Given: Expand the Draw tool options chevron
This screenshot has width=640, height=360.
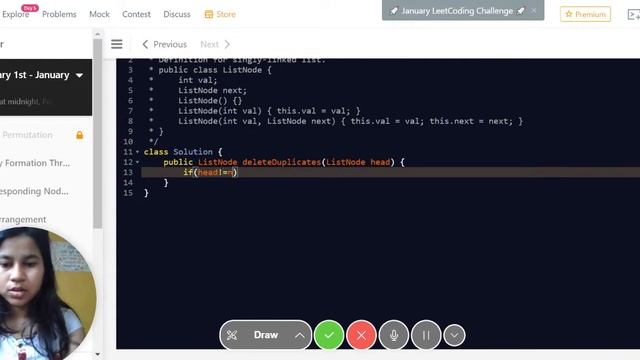Looking at the screenshot, I should coord(300,336).
